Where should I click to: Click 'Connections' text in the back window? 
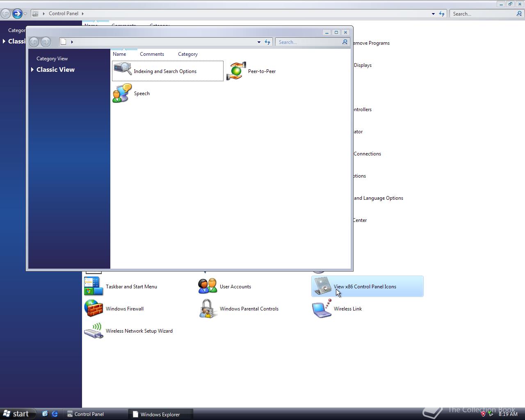coord(367,154)
